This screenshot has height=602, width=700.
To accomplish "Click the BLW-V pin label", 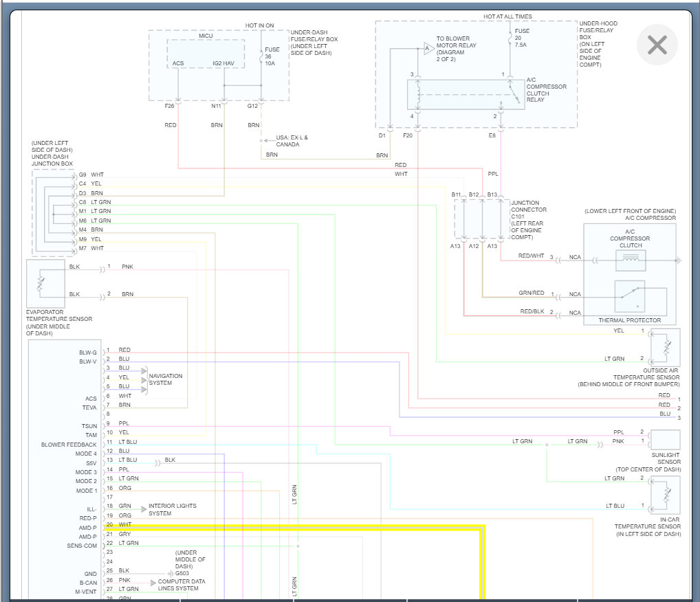I will [x=88, y=361].
